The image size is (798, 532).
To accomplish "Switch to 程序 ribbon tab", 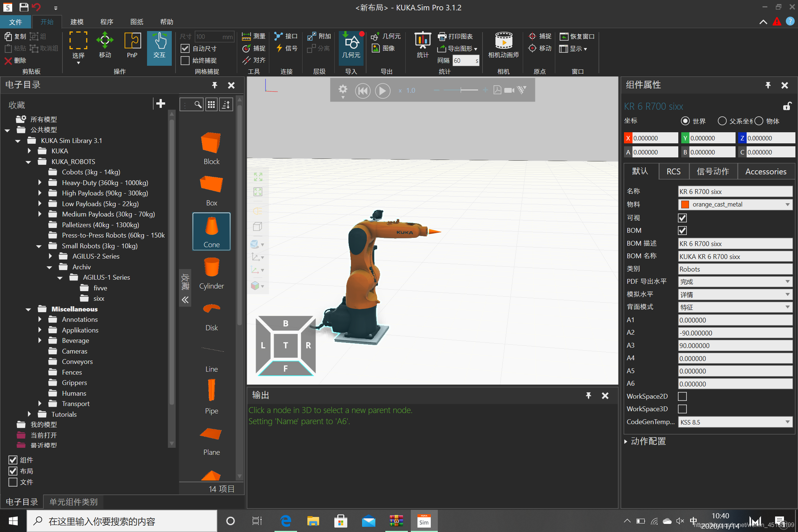I will pyautogui.click(x=107, y=22).
